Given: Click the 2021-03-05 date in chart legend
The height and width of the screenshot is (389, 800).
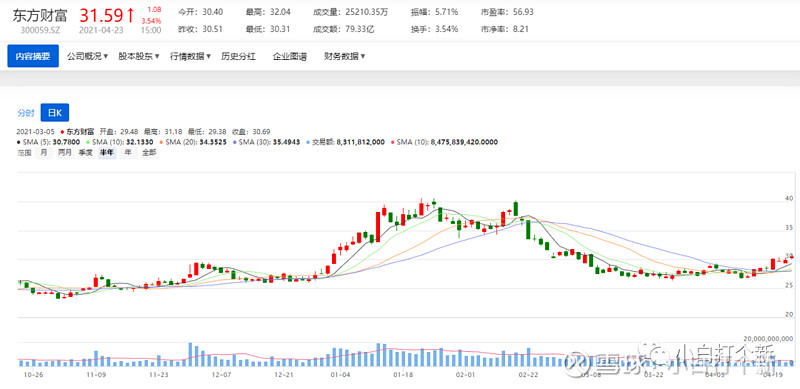Looking at the screenshot, I should pos(35,131).
